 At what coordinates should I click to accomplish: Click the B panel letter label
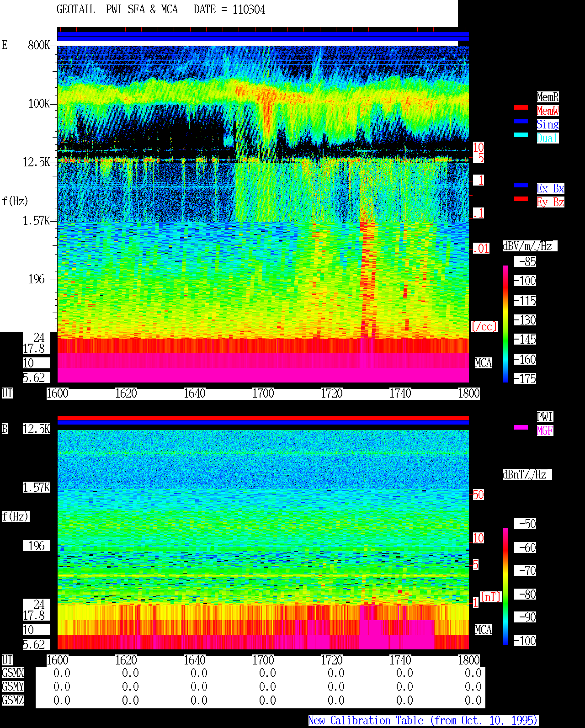click(5, 429)
